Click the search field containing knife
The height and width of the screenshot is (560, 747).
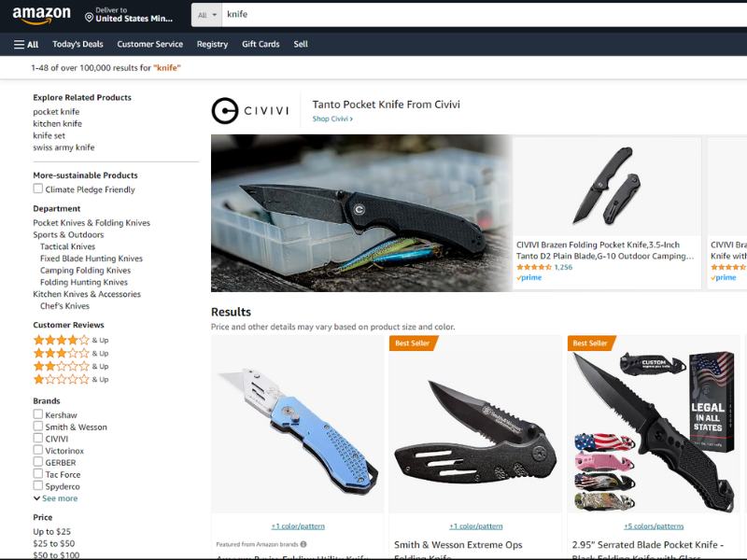pos(484,15)
